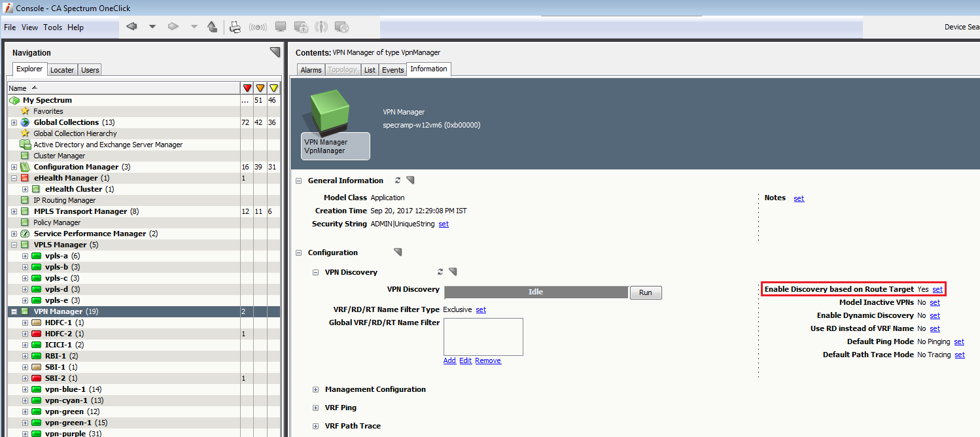Select vpn-purple (31) in the tree
The image size is (980, 437).
[x=73, y=433]
